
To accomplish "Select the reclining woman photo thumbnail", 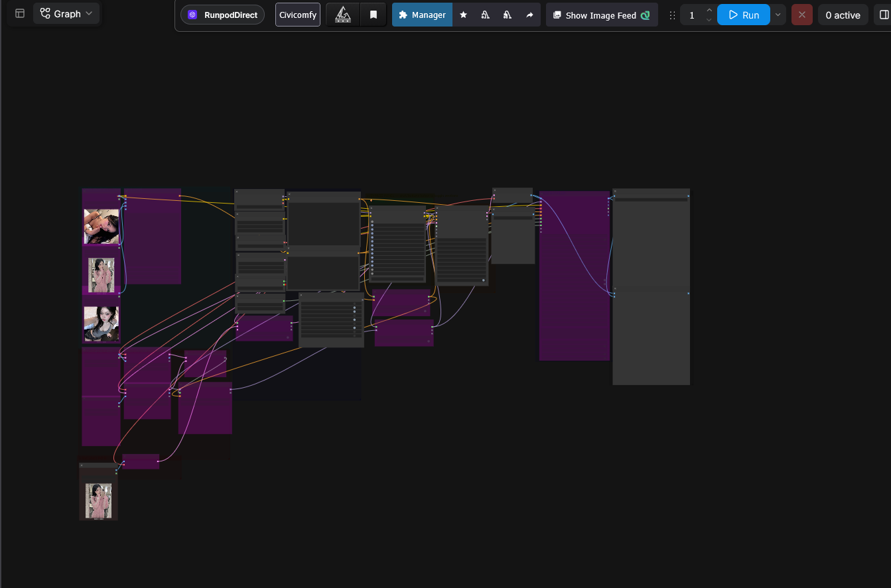I will (x=102, y=227).
